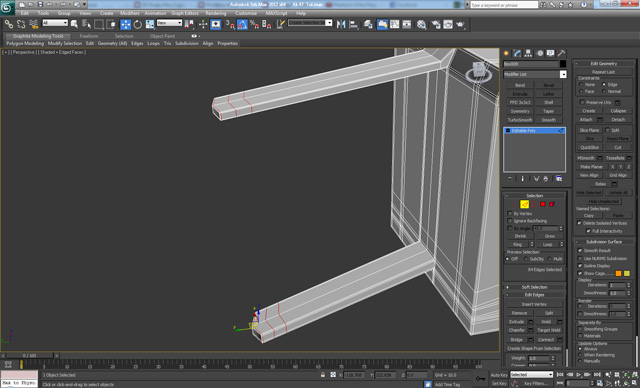Go to the animation end frame
The height and width of the screenshot is (388, 640).
coord(597,375)
